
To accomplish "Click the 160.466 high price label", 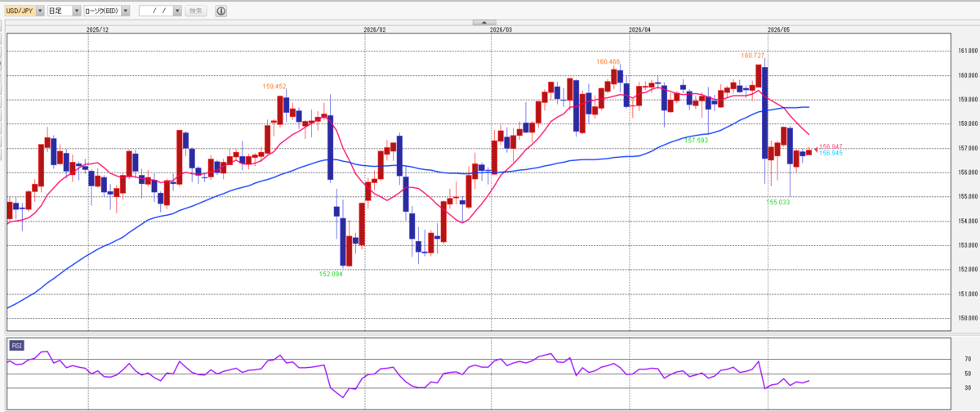I will click(x=608, y=61).
